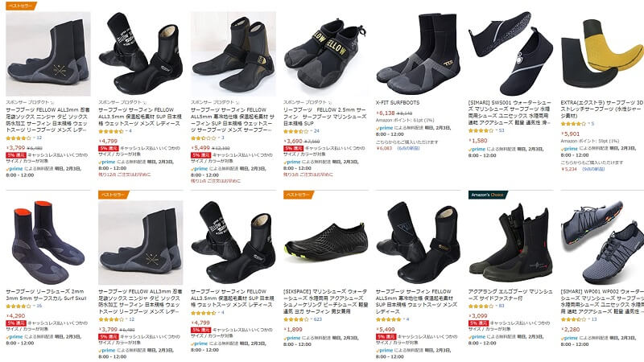This screenshot has width=644, height=362.
Task: Click the ¥6,138 price of X-FIT SURFBOOTS
Action: click(386, 113)
